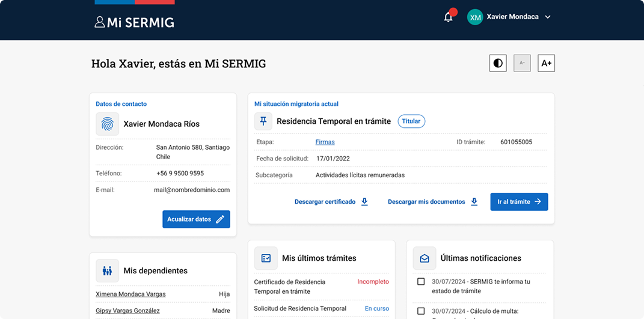Click the En curso status text

[377, 308]
